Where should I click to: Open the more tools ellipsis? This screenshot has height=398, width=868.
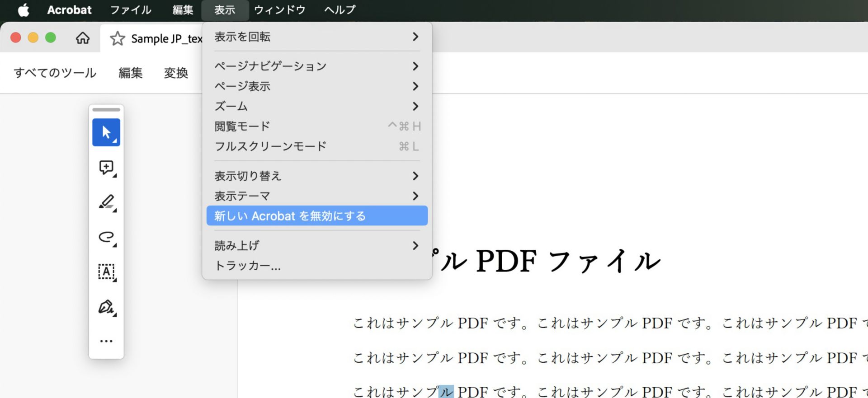[x=106, y=341]
